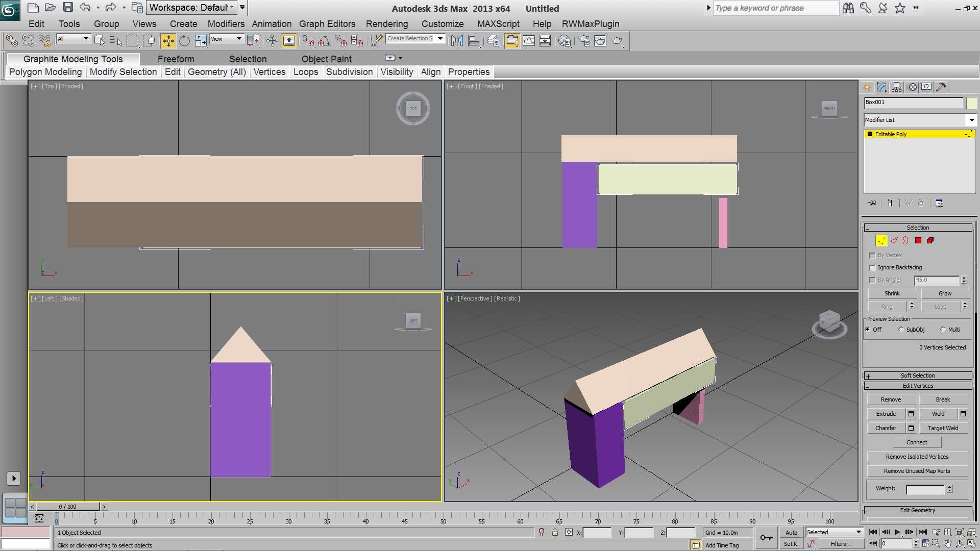The height and width of the screenshot is (551, 980).
Task: Click the Render Production teapot icon
Action: [x=617, y=41]
